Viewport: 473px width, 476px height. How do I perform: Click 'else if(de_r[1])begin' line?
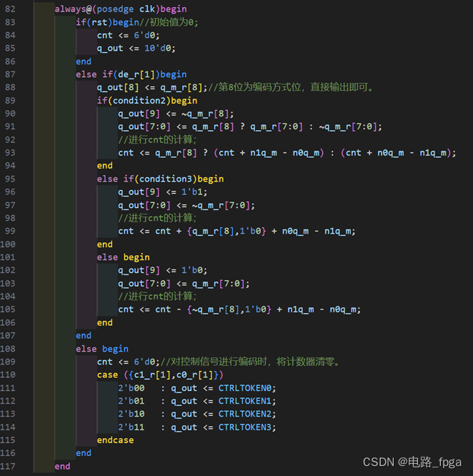(131, 74)
